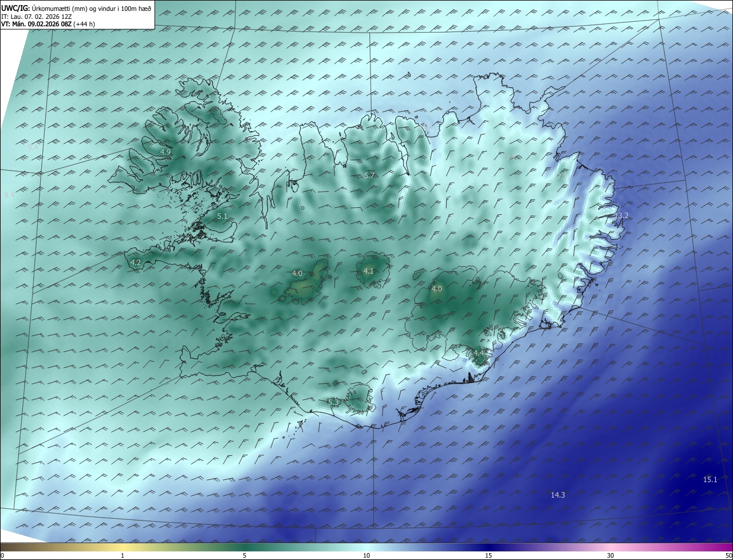Click the 4.1 value inside Hofsjökull glacier outline
This screenshot has width=733, height=560.
[x=369, y=271]
